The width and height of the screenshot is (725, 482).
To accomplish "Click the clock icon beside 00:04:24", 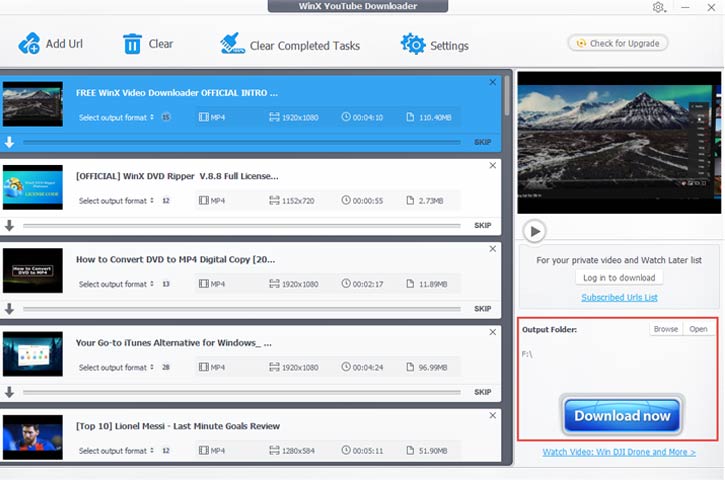I will [346, 367].
